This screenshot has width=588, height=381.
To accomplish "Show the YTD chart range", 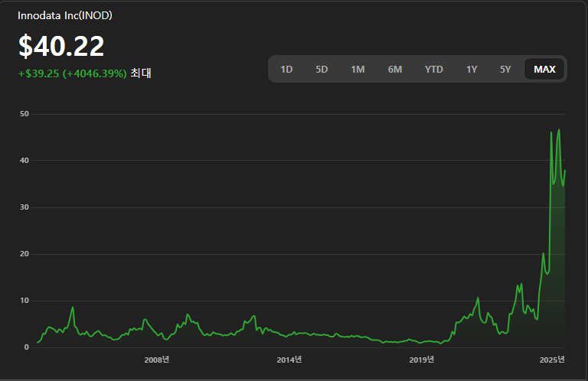I will coord(434,70).
